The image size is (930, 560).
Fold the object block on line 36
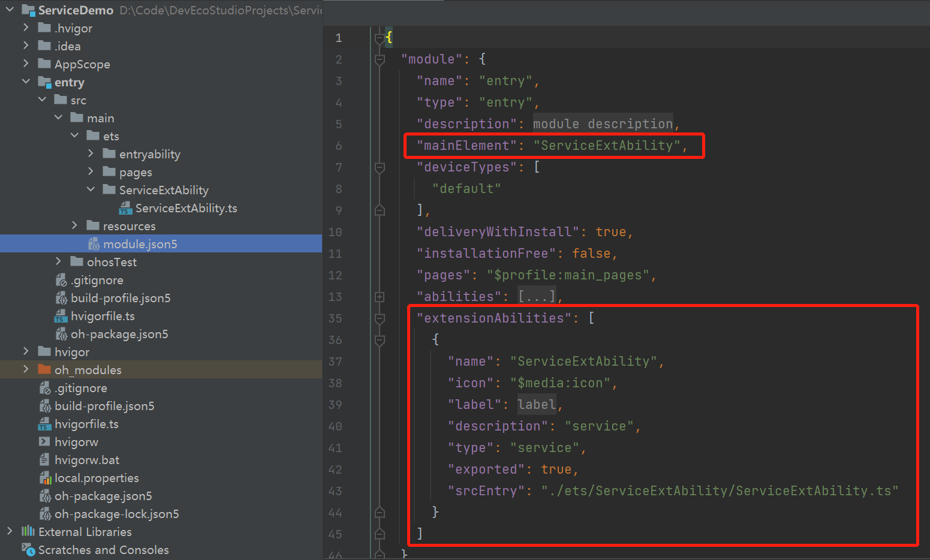379,340
